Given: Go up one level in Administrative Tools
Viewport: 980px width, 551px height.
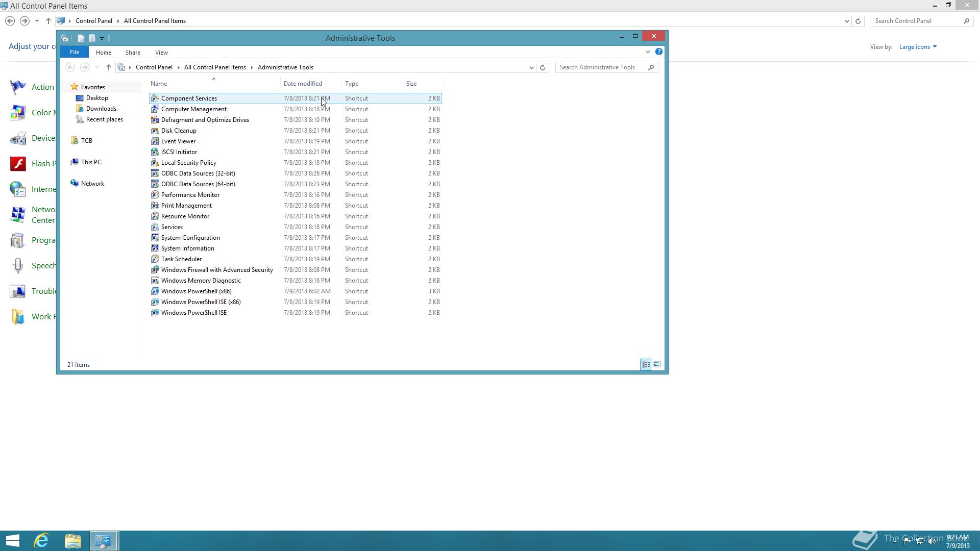Looking at the screenshot, I should 108,67.
